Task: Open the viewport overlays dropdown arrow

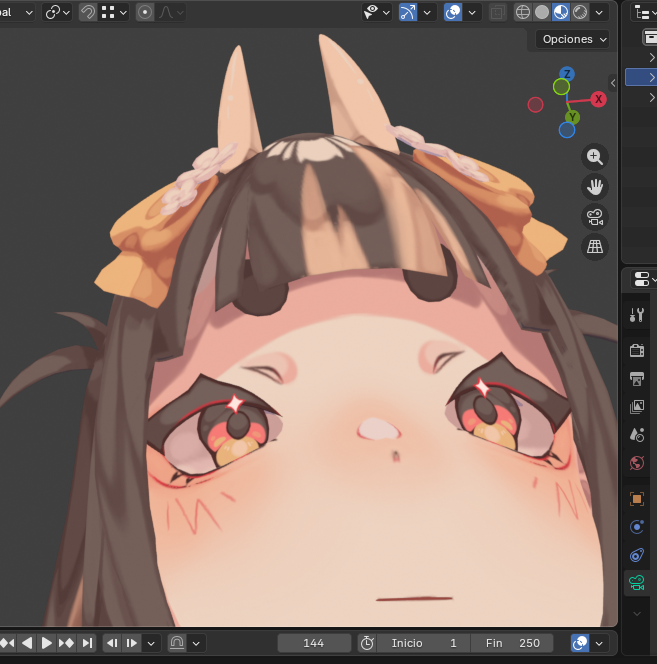Action: tap(472, 13)
